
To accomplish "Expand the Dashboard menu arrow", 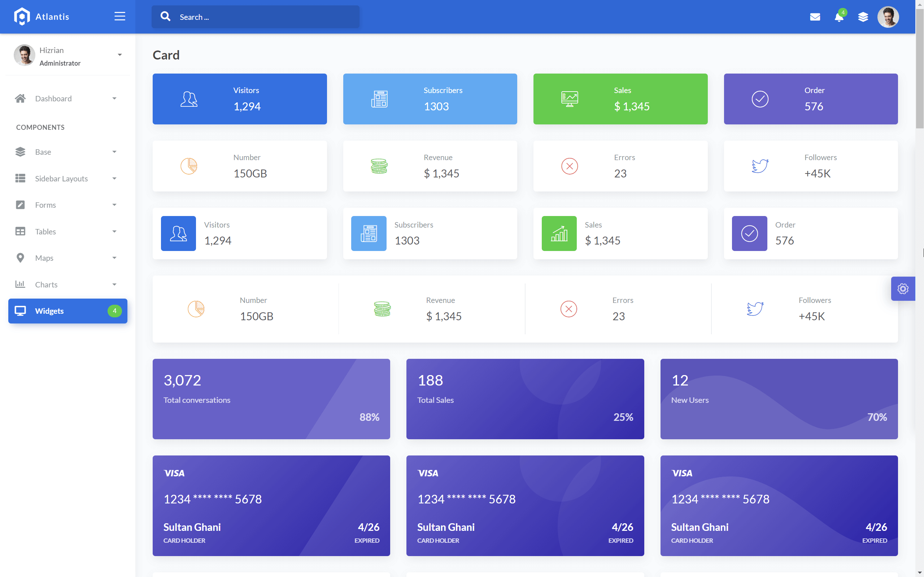I will [x=114, y=98].
